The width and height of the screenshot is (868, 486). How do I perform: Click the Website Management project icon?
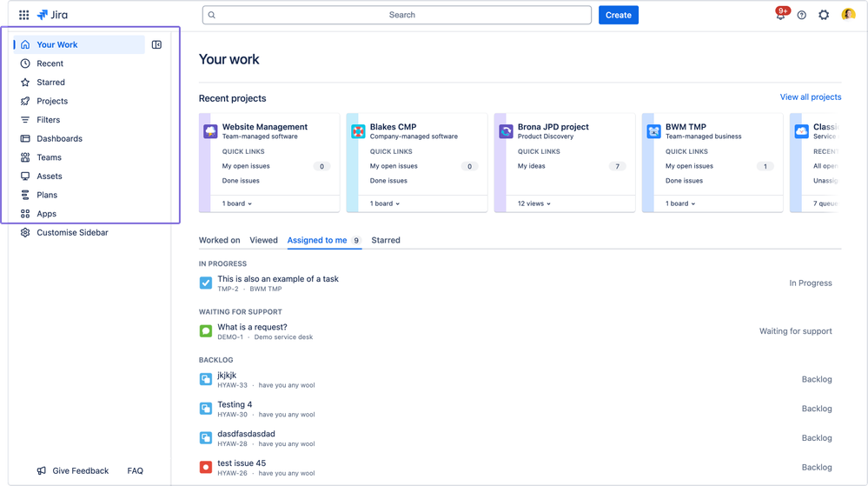coord(210,131)
